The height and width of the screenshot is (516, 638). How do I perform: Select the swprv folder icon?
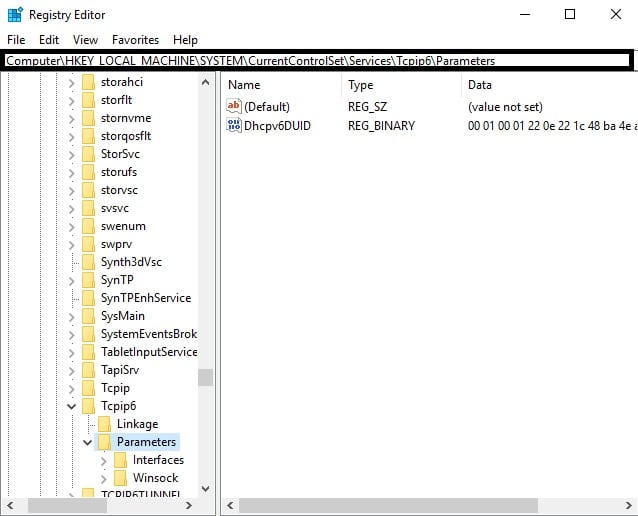[88, 244]
